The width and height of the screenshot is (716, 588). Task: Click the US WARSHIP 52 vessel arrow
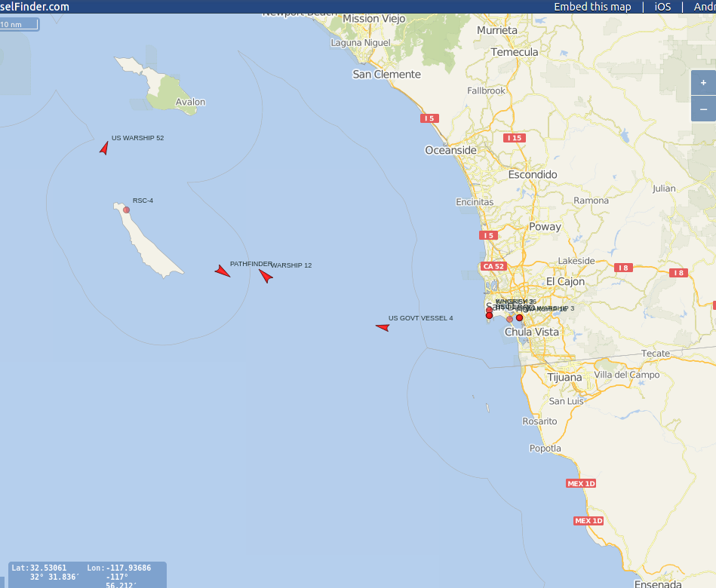[105, 149]
